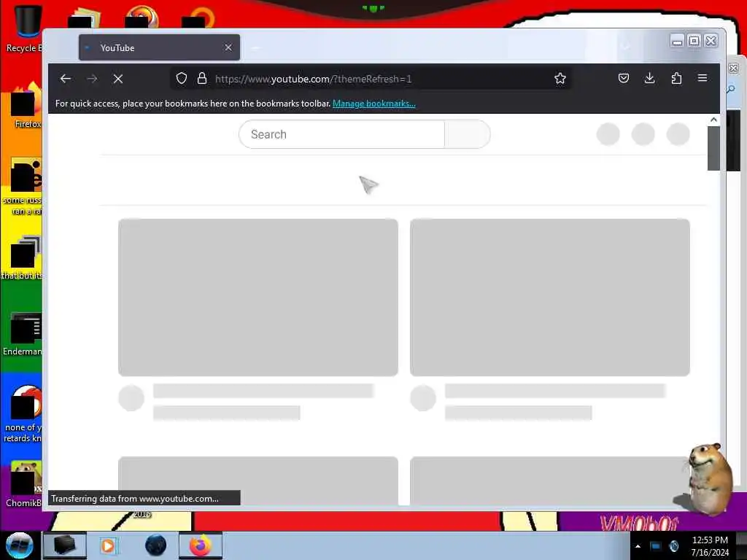747x560 pixels.
Task: View site security via the padlock icon
Action: click(202, 78)
